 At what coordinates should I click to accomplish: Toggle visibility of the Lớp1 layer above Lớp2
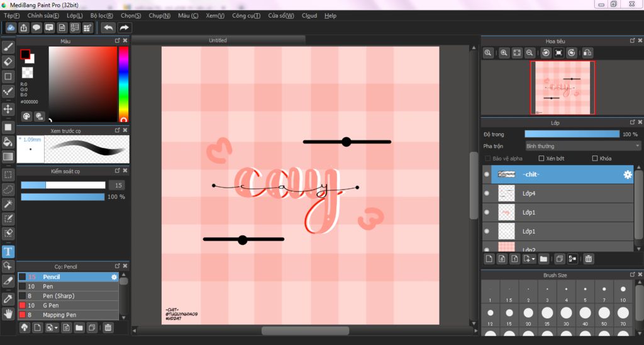coord(487,231)
